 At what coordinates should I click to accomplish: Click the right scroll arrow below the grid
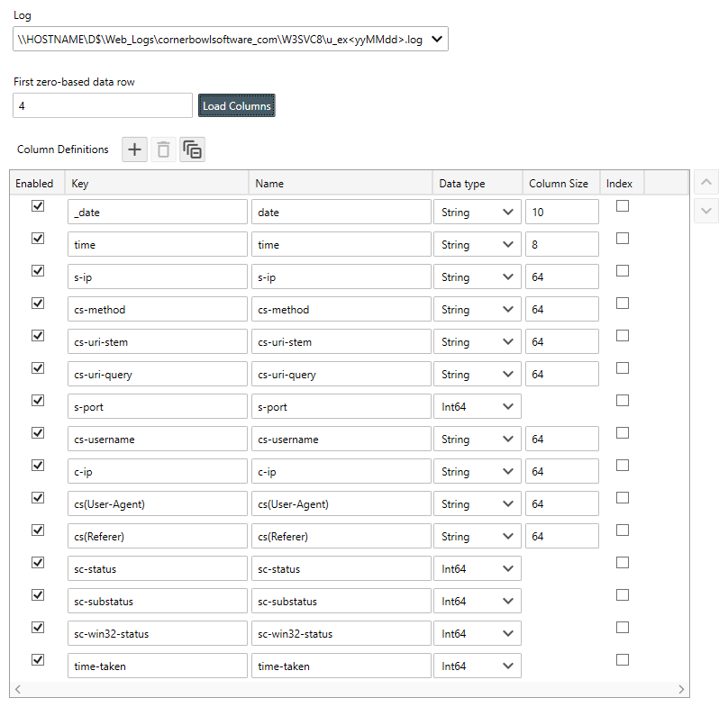[681, 689]
